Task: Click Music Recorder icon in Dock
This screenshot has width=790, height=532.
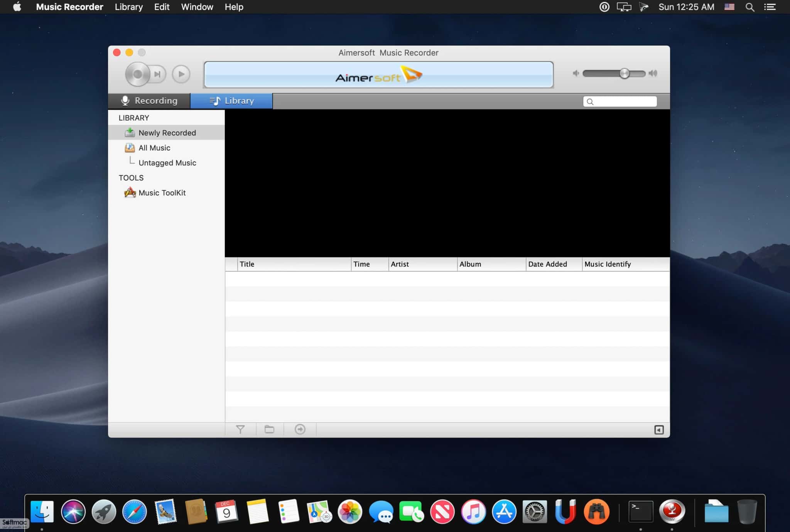Action: (672, 512)
